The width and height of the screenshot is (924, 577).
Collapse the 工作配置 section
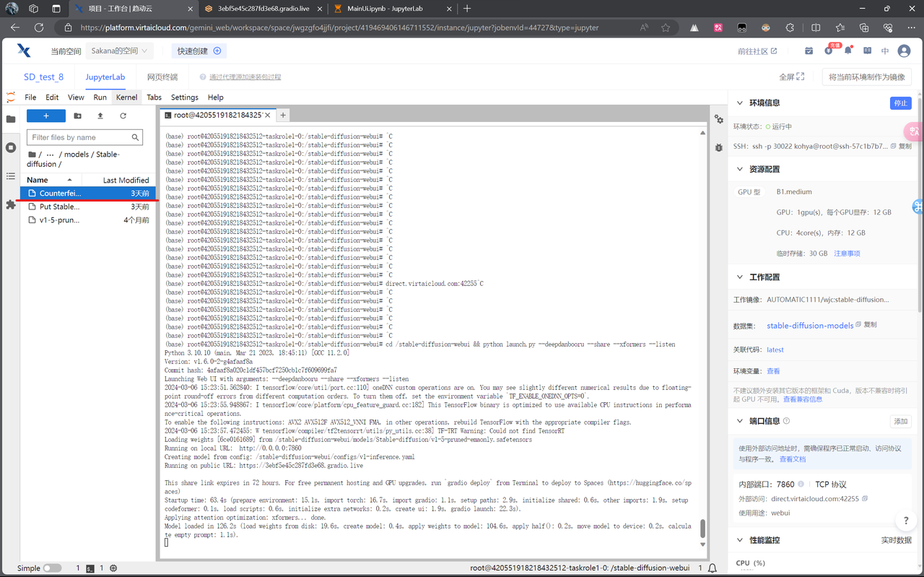point(740,277)
